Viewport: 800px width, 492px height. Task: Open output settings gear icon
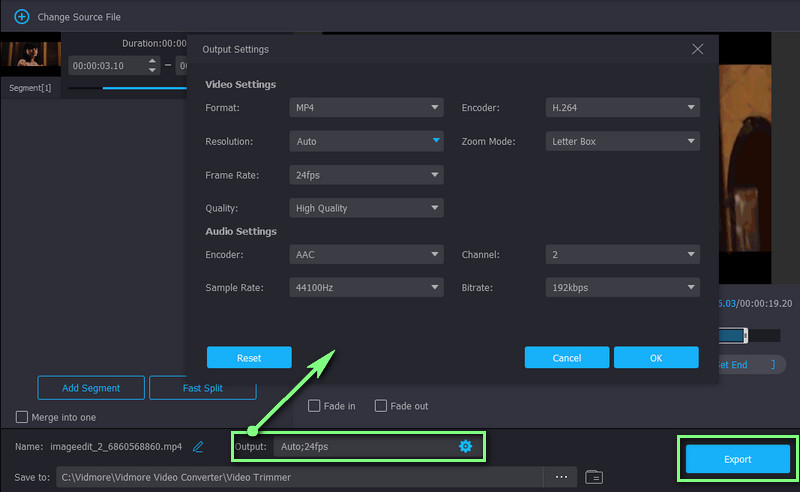point(465,446)
